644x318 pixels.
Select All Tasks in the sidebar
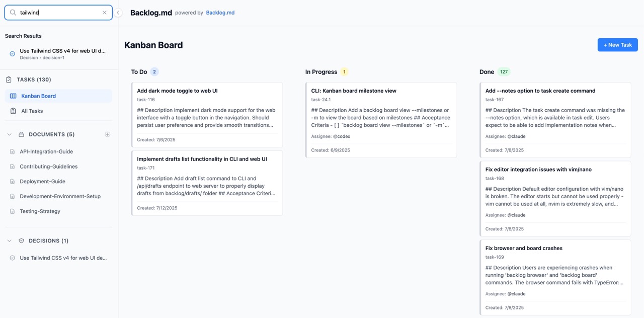point(32,111)
